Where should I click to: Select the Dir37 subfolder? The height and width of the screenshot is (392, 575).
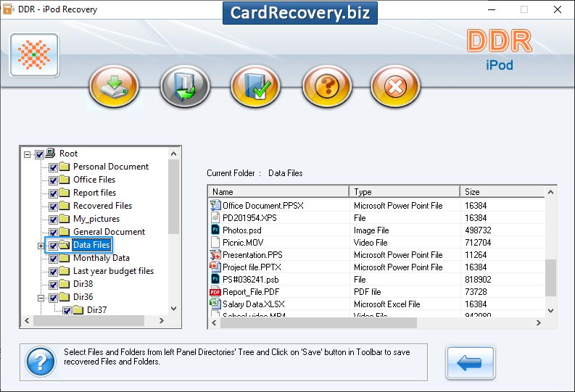tap(97, 310)
